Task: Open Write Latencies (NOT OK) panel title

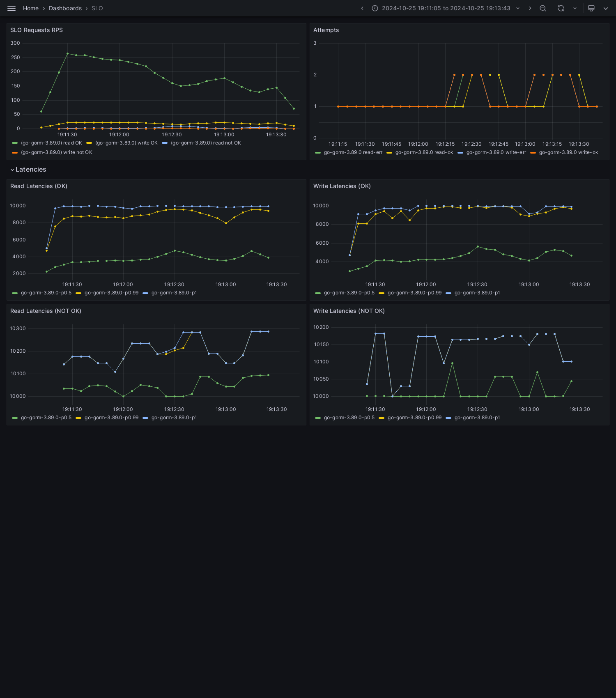Action: pos(349,311)
